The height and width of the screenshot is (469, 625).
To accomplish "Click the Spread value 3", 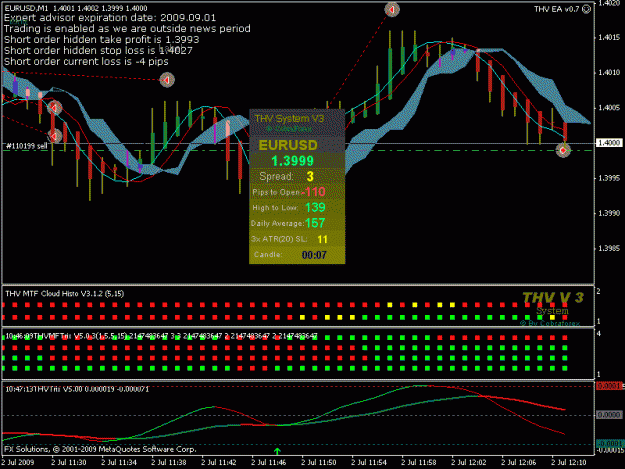I will 310,177.
